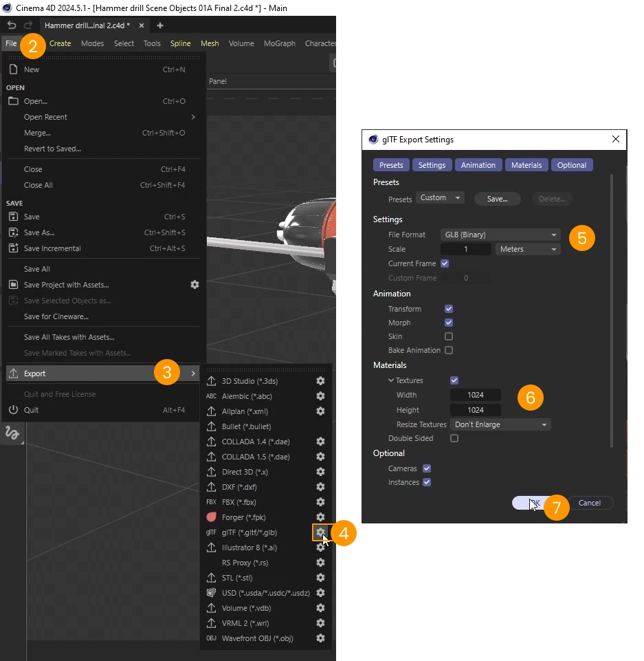Select the Save command floppy icon
Screen dimensions: 644x661
(15, 217)
